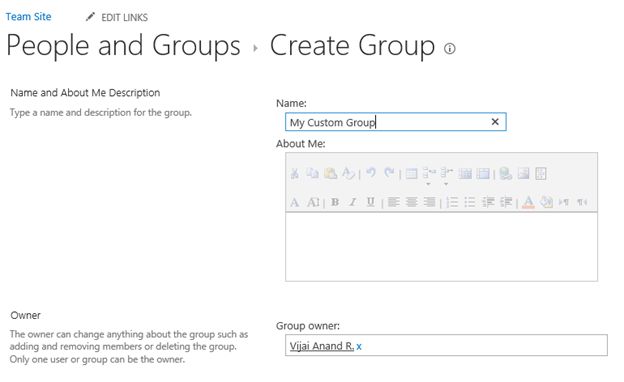Open the Highlight Color picker

[546, 202]
